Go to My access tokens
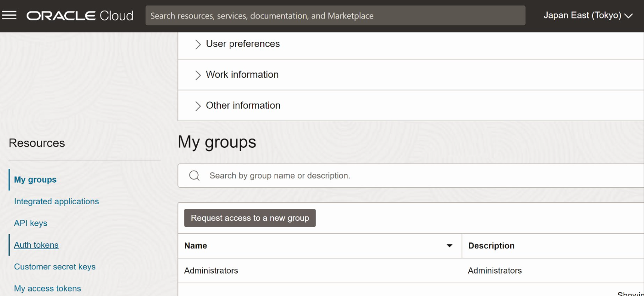The image size is (644, 296). coord(47,289)
